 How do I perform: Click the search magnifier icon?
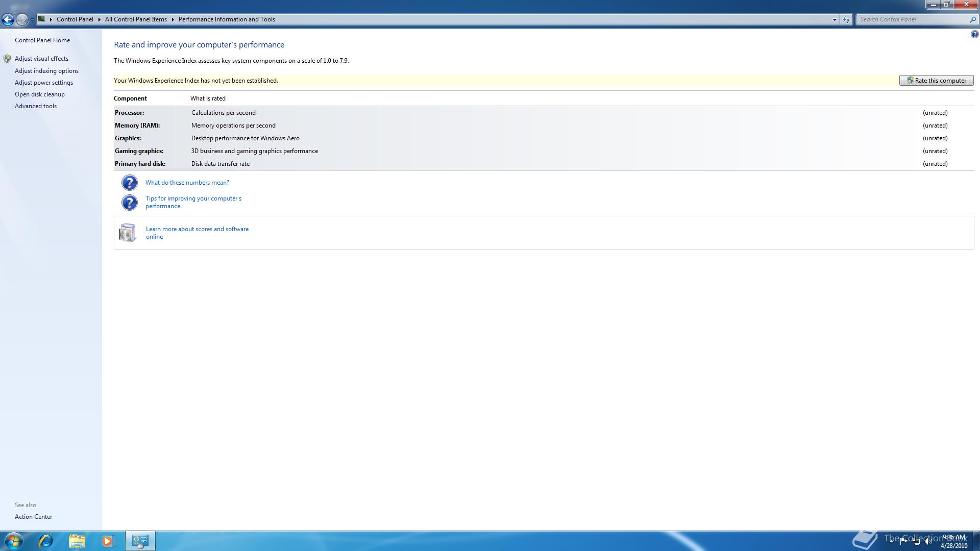coord(972,19)
